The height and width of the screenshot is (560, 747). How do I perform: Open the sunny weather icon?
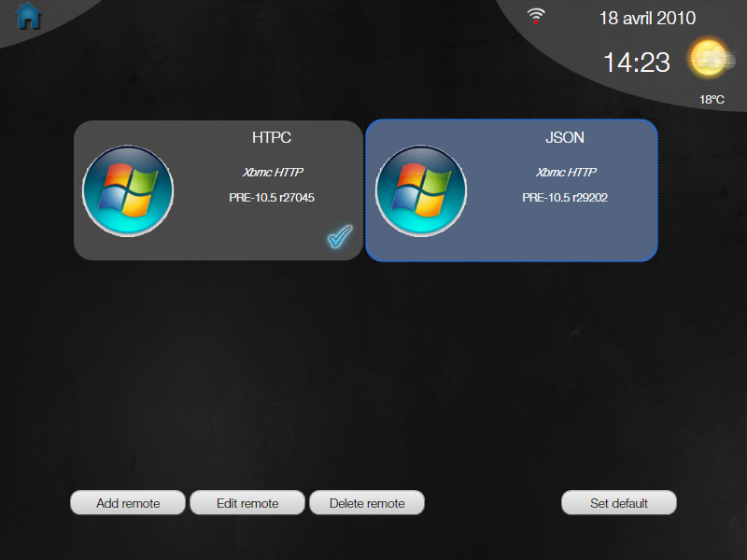point(709,59)
